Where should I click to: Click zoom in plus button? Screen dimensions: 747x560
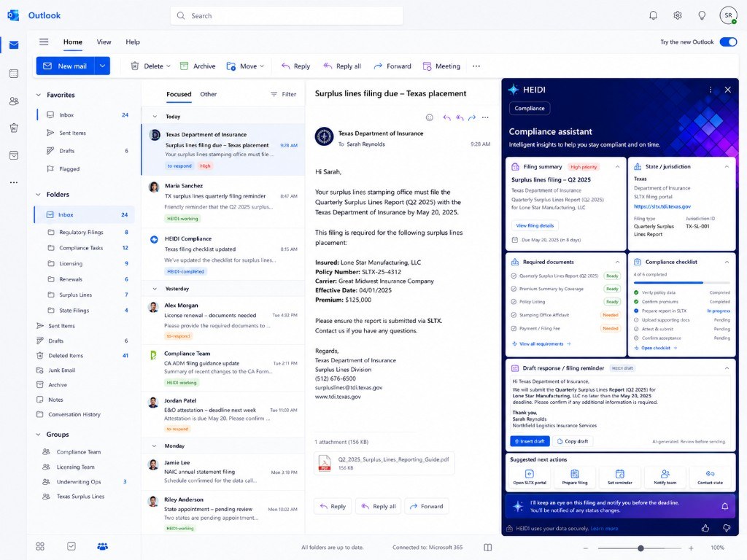tap(691, 548)
